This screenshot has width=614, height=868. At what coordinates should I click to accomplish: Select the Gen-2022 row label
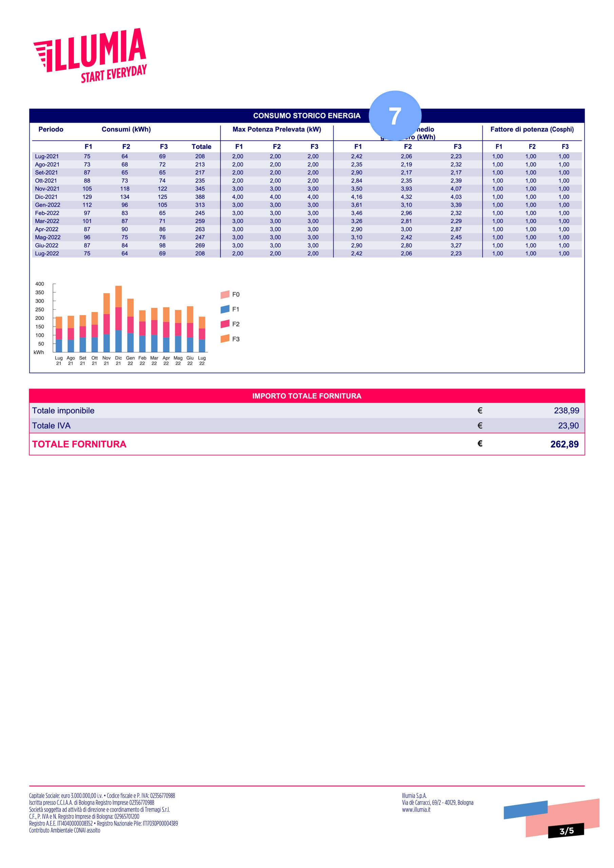48,205
